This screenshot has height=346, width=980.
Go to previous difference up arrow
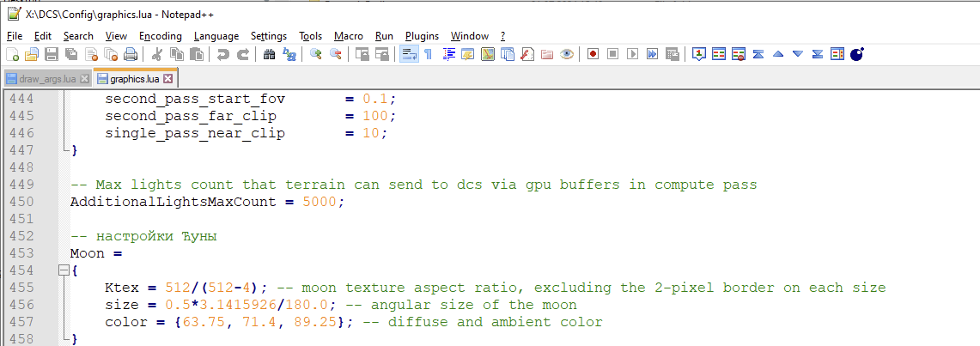coord(778,54)
